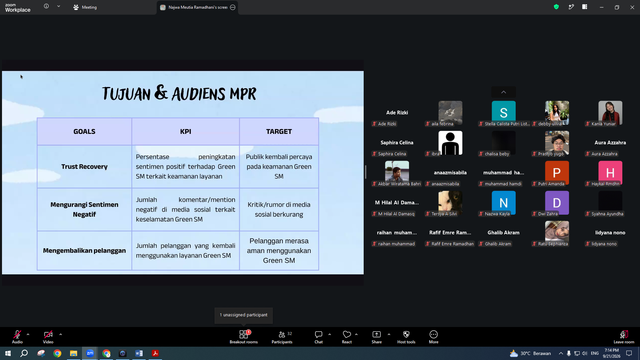Click Putri Amanda's P avatar
This screenshot has height=360, width=640.
click(557, 172)
